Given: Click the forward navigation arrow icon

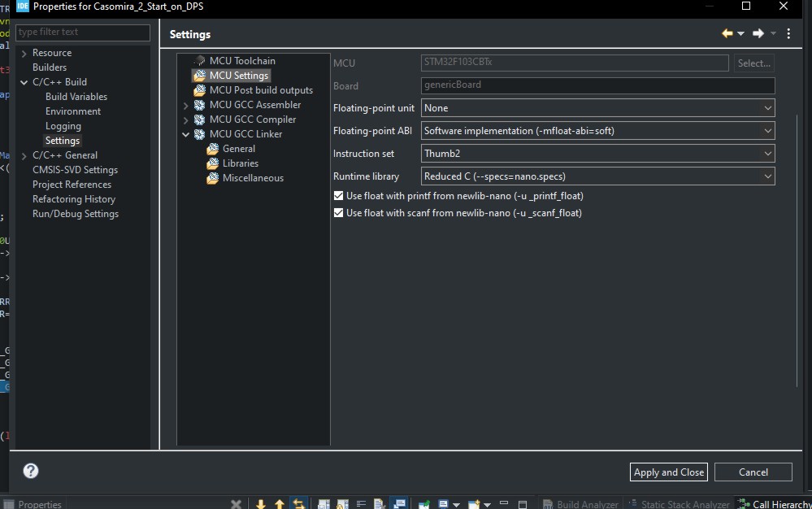Looking at the screenshot, I should [x=758, y=33].
